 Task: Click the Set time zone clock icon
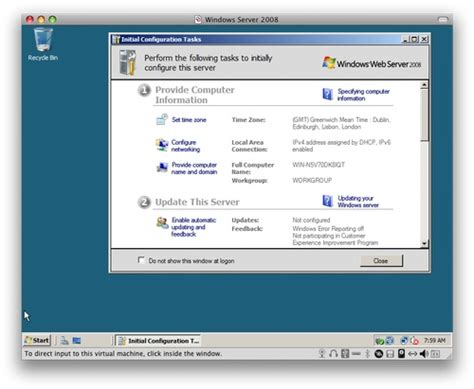(x=162, y=119)
